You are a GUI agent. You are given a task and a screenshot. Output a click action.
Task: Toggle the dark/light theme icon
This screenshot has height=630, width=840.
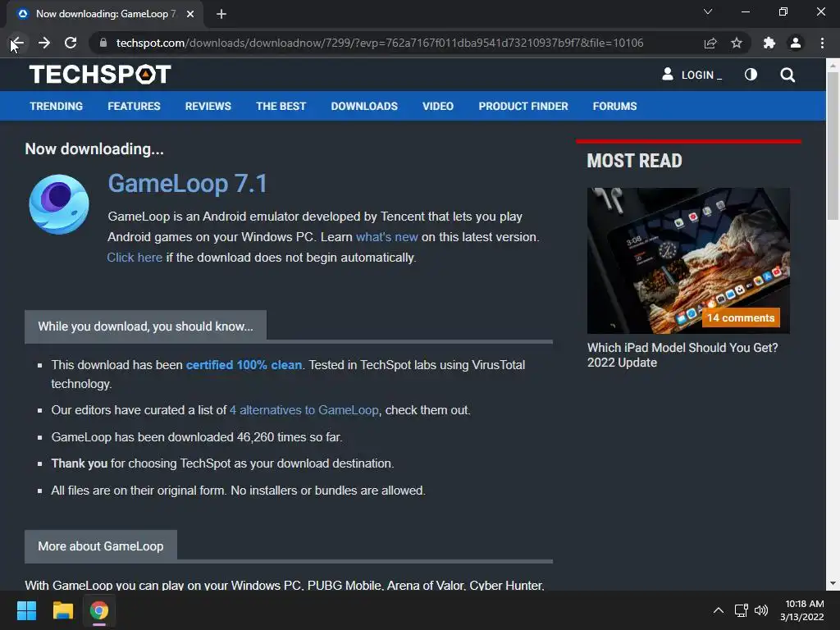point(751,75)
